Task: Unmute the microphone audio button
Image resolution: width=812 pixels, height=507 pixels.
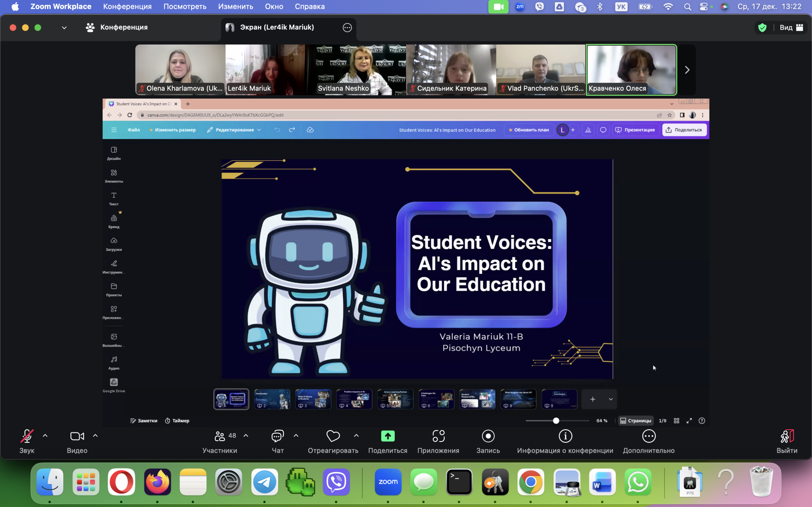Action: tap(27, 436)
